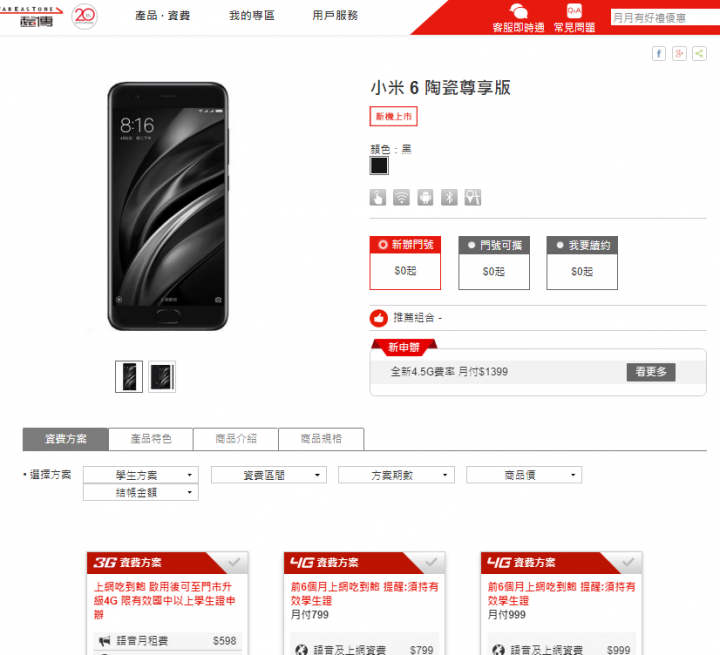Click the Android feature icon
720x655 pixels.
point(425,198)
